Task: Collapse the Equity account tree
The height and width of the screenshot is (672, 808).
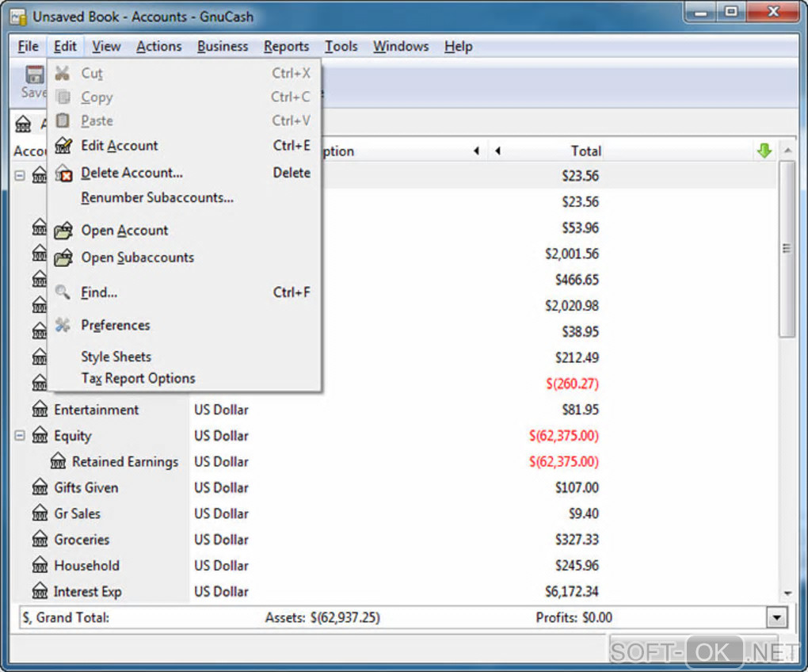Action: 20,436
